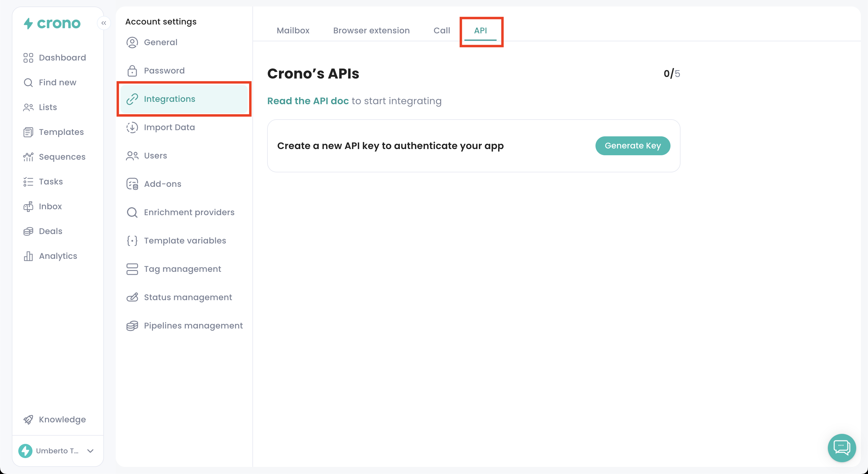
Task: Open Dashboard from sidebar icon
Action: (28, 58)
